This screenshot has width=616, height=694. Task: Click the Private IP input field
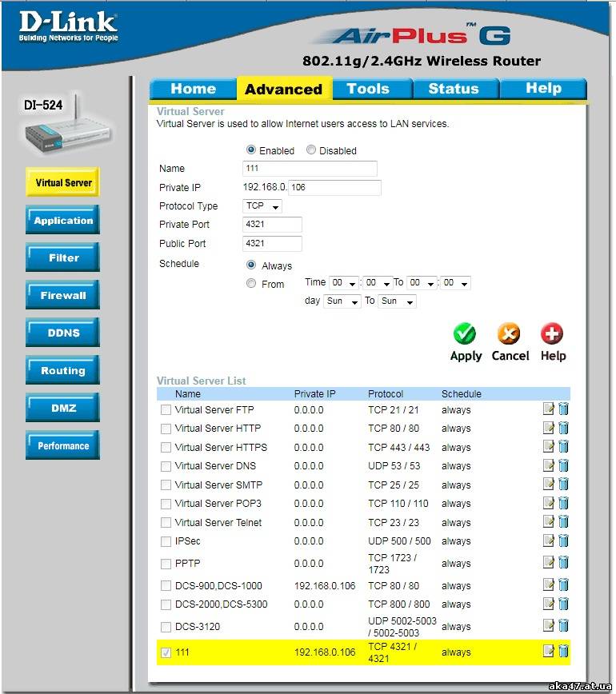pos(334,188)
